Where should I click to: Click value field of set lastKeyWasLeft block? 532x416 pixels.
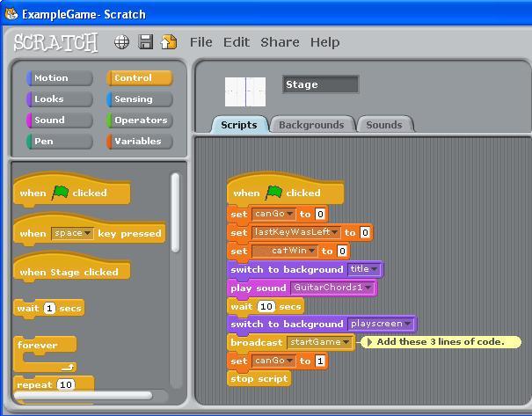coord(365,232)
